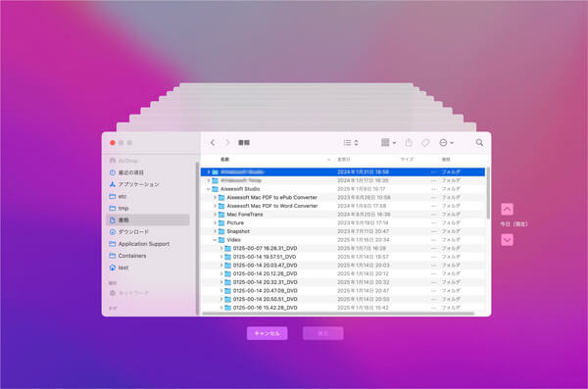The width and height of the screenshot is (588, 389).
Task: Select the 0125-00-14 20.12.26_DVD folder name
Action: [x=266, y=273]
